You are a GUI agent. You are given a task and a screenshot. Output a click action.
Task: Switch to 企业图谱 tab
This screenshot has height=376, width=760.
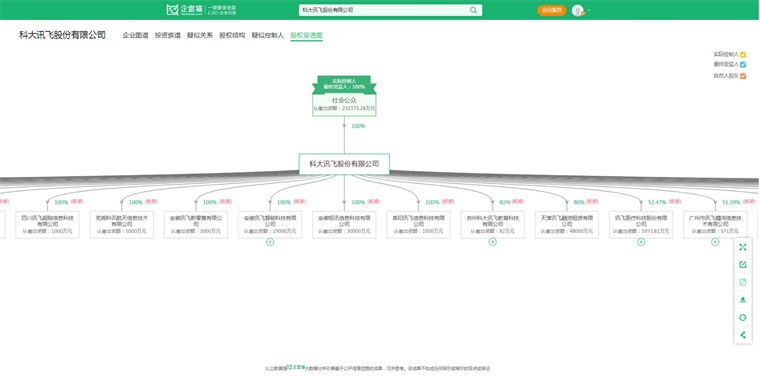click(x=135, y=35)
